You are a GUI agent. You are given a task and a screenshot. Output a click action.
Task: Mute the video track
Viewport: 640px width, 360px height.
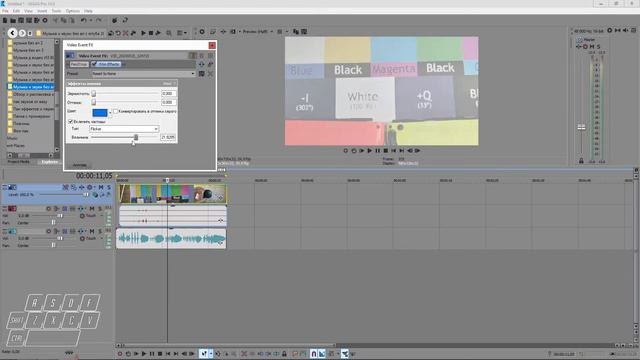[101, 187]
